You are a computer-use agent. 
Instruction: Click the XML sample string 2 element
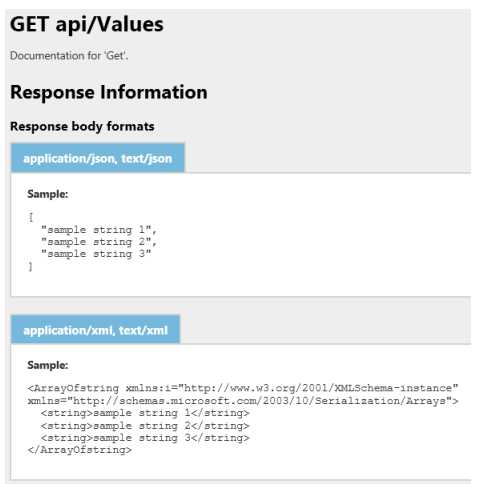point(145,426)
